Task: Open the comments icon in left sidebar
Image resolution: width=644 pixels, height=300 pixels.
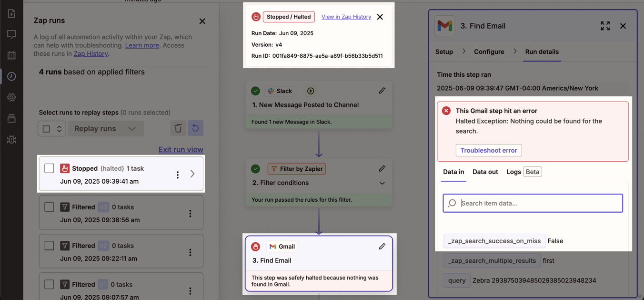Action: 11,34
